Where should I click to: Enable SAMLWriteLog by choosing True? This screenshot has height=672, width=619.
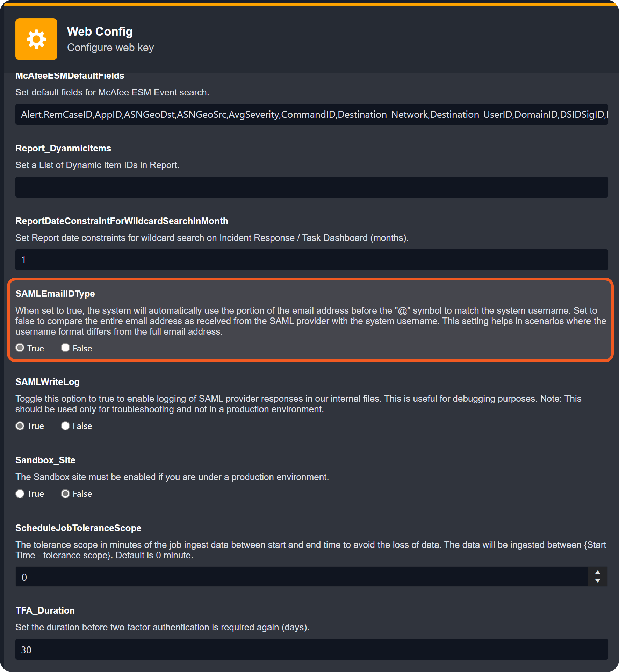20,426
